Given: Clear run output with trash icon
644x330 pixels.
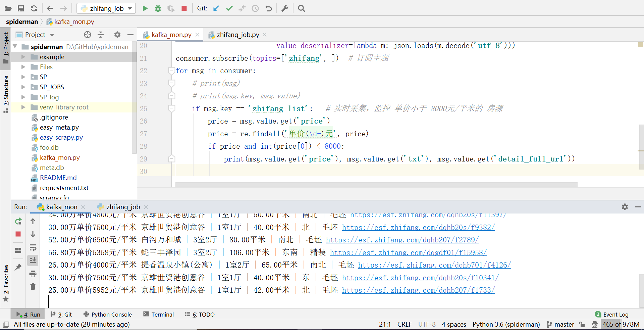Looking at the screenshot, I should pyautogui.click(x=33, y=286).
